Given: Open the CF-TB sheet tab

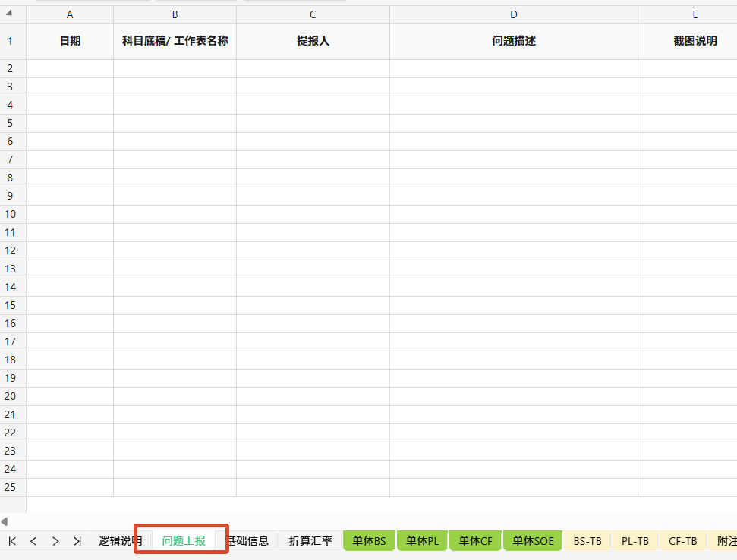Looking at the screenshot, I should tap(682, 541).
